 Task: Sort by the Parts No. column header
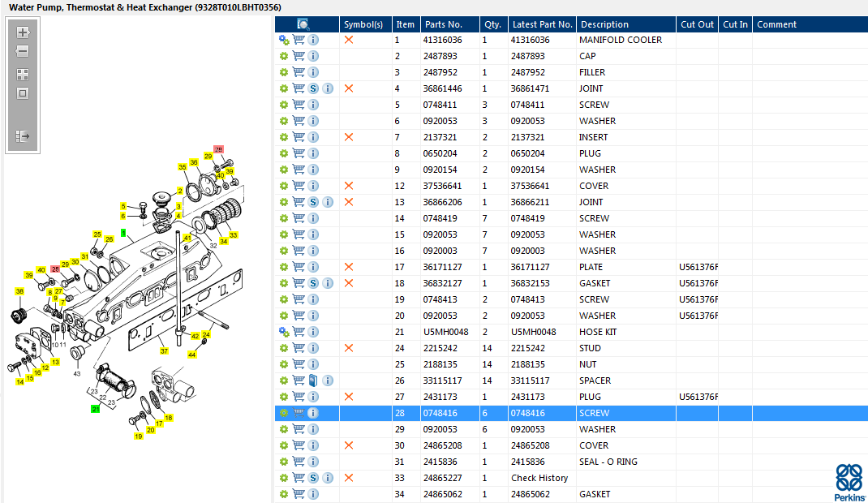click(x=449, y=24)
